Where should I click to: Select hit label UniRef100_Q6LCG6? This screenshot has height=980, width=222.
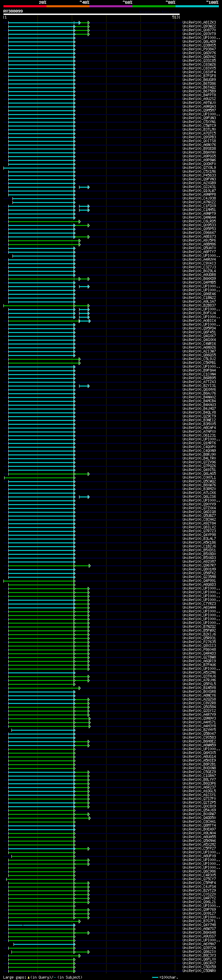pyautogui.click(x=199, y=496)
